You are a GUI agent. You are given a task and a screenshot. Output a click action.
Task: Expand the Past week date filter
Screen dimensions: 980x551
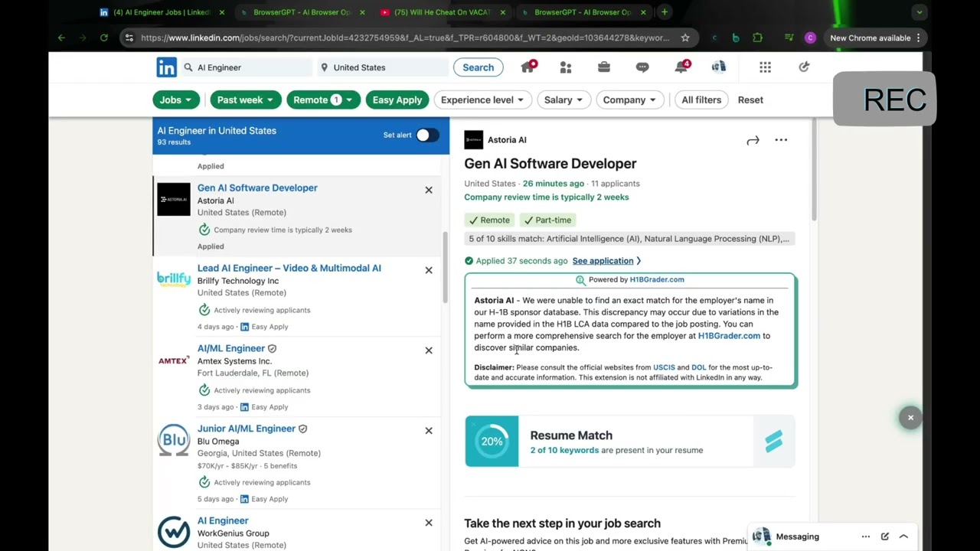coord(245,99)
